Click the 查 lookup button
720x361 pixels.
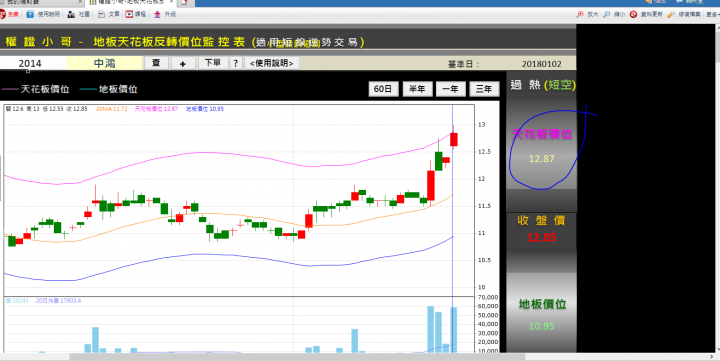click(156, 63)
